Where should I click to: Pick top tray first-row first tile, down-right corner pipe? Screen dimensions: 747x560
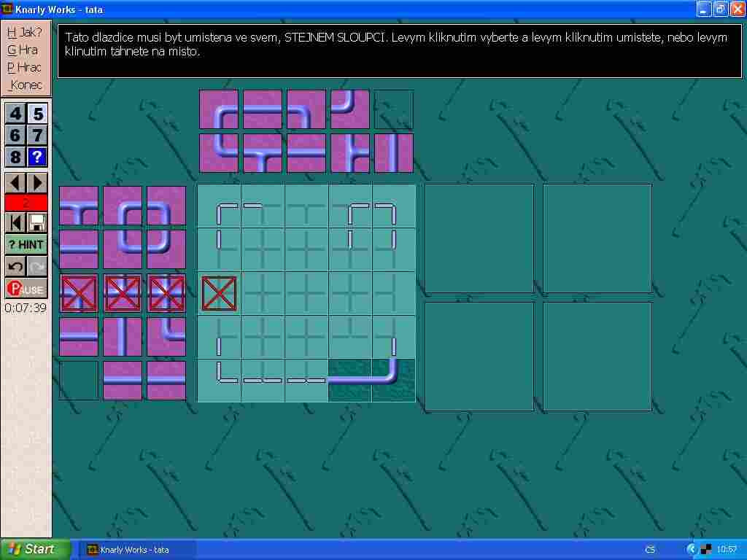click(219, 109)
